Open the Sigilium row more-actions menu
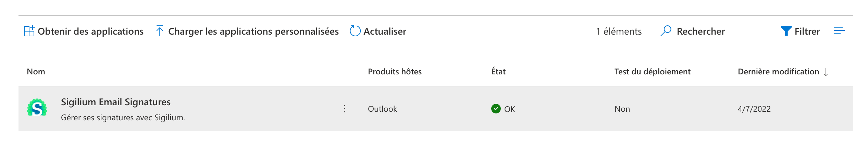Viewport: 868px width, 146px height. pos(345,109)
